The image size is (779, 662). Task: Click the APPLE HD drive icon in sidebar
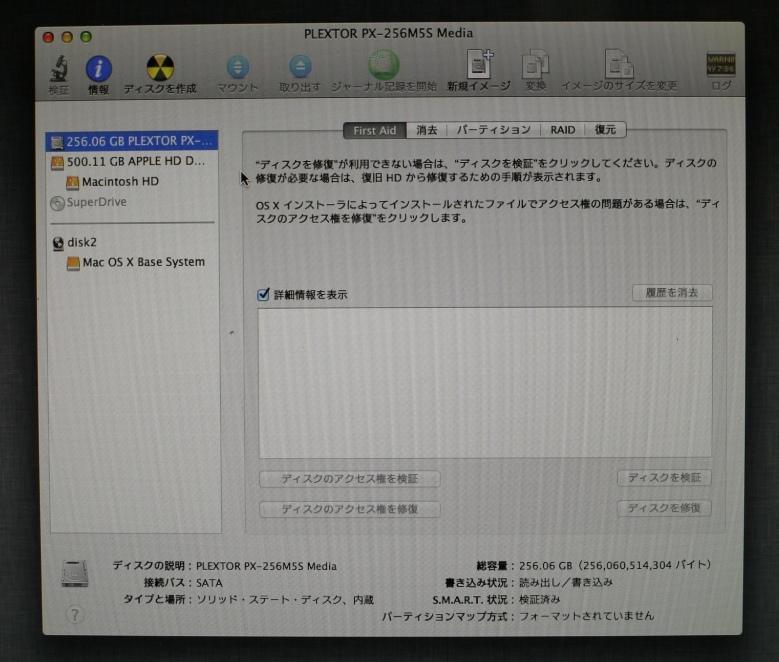click(x=57, y=163)
